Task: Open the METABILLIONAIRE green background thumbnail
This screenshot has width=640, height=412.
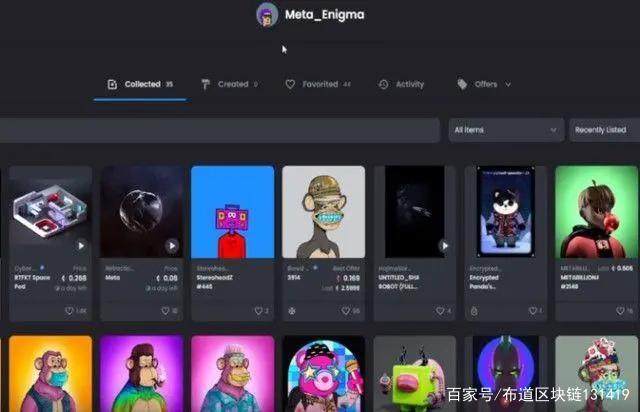Action: tap(596, 212)
